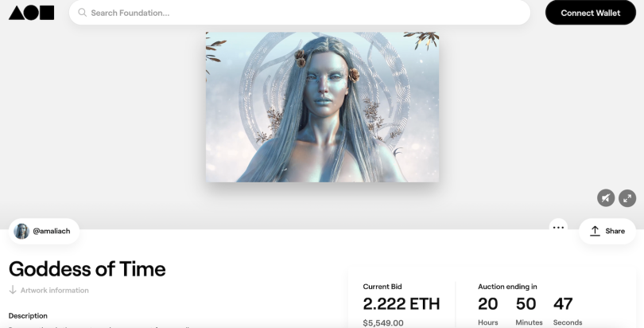This screenshot has height=328, width=644.
Task: Expand the artwork to fullscreen
Action: tap(627, 198)
